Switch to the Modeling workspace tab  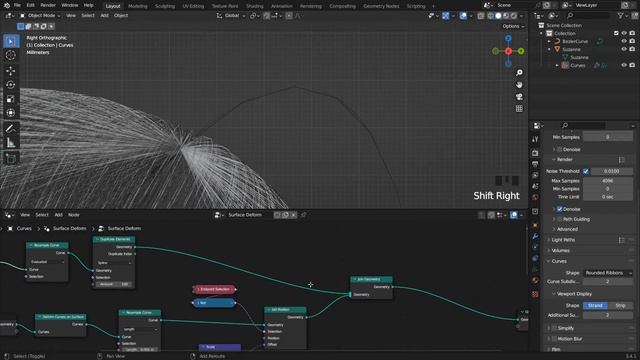tap(138, 6)
